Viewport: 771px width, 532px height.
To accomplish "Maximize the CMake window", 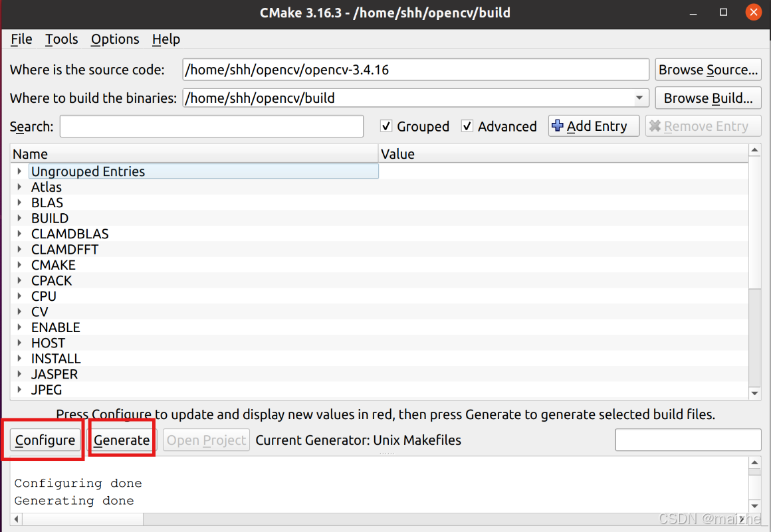I will point(723,12).
